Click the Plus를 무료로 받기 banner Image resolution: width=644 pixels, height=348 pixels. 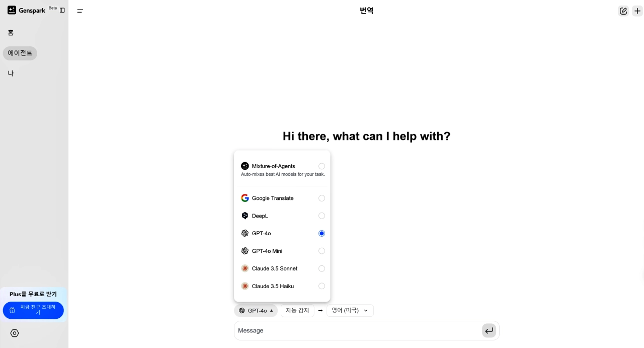34,294
